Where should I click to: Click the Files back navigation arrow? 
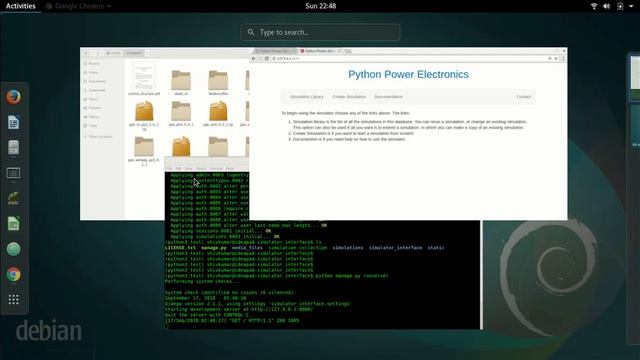tap(86, 53)
